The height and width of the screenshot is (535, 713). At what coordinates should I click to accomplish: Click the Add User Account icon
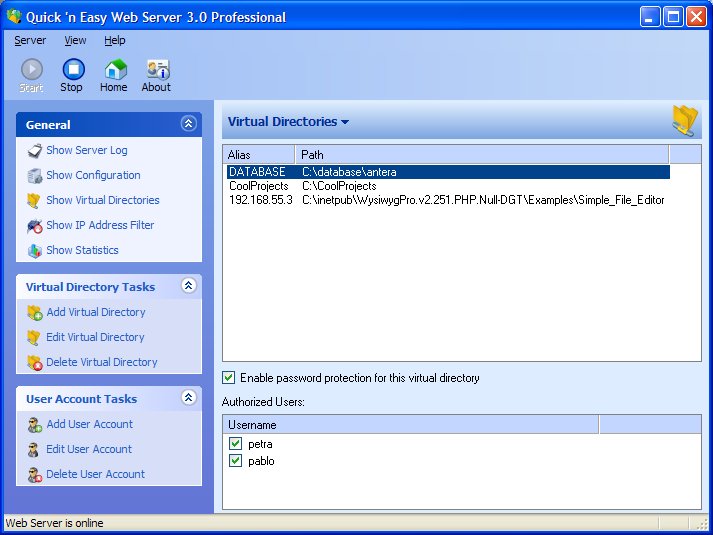click(35, 425)
